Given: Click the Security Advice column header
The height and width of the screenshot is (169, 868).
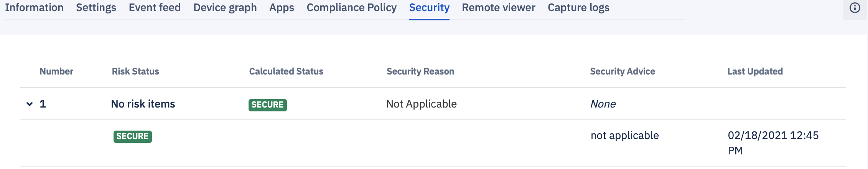Looking at the screenshot, I should (623, 71).
